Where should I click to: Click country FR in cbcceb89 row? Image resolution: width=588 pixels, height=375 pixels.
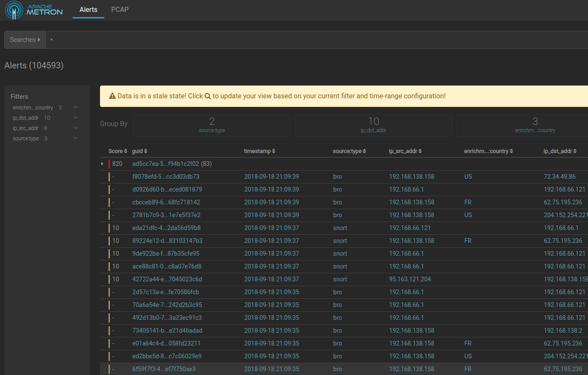point(468,202)
